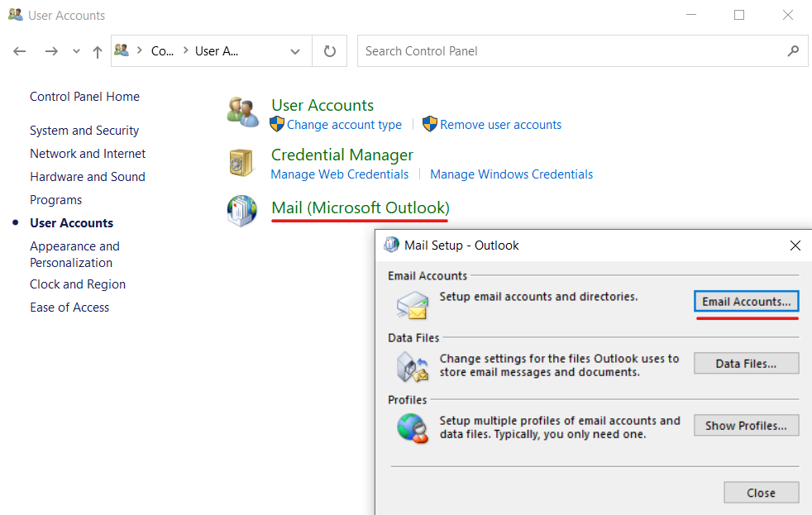The image size is (812, 515).
Task: Close the Mail Setup dialog with Close button
Action: pyautogui.click(x=761, y=493)
